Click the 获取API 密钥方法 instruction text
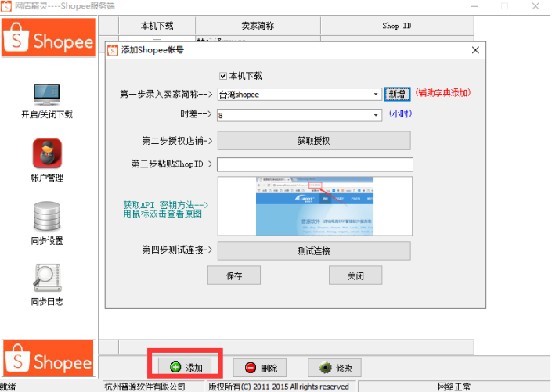Image resolution: width=552 pixels, height=392 pixels. (x=165, y=210)
